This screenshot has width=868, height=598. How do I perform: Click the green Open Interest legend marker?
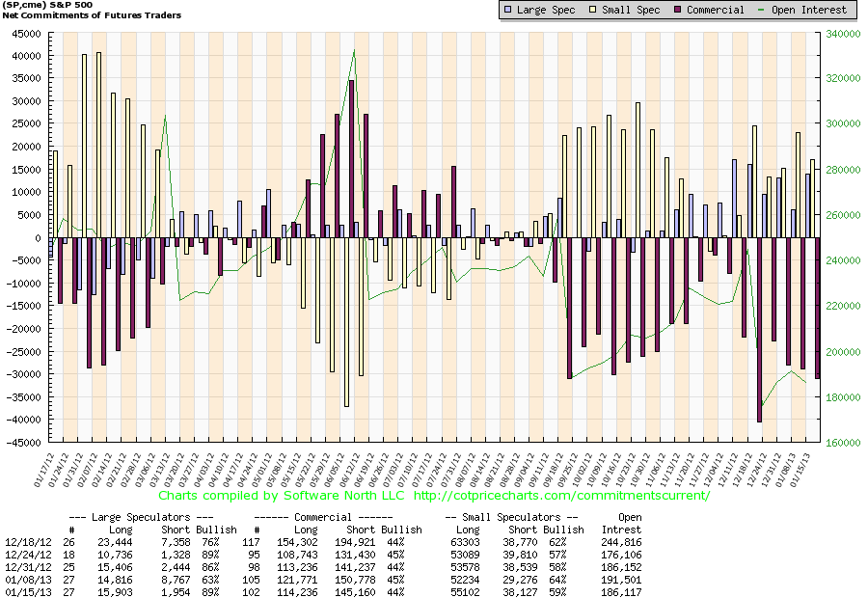pos(761,10)
